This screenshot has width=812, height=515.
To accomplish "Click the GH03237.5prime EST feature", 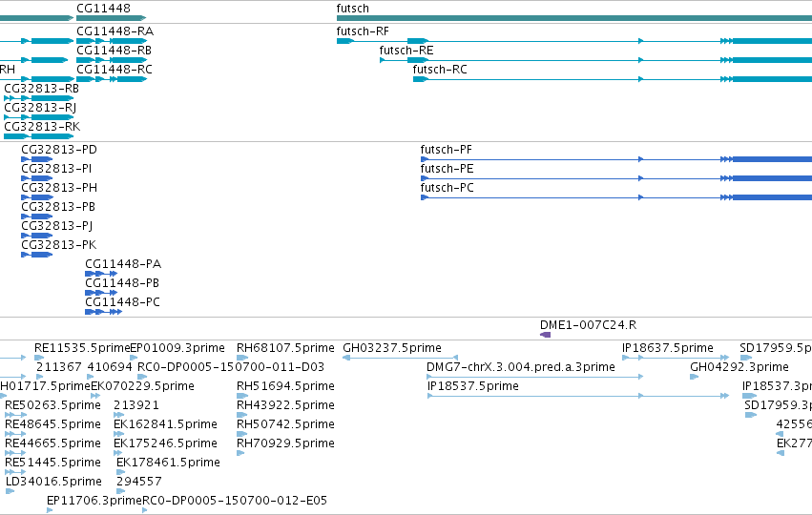I will (x=401, y=358).
